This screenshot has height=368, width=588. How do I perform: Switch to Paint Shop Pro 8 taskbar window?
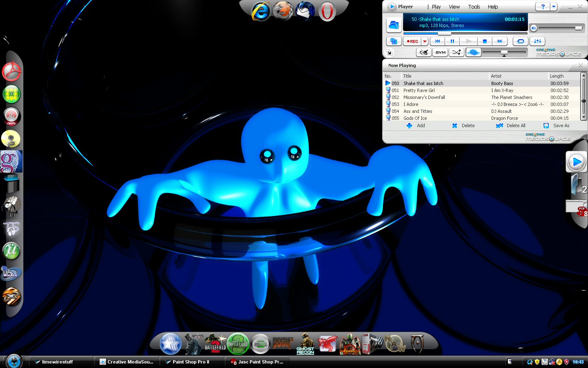[x=191, y=362]
